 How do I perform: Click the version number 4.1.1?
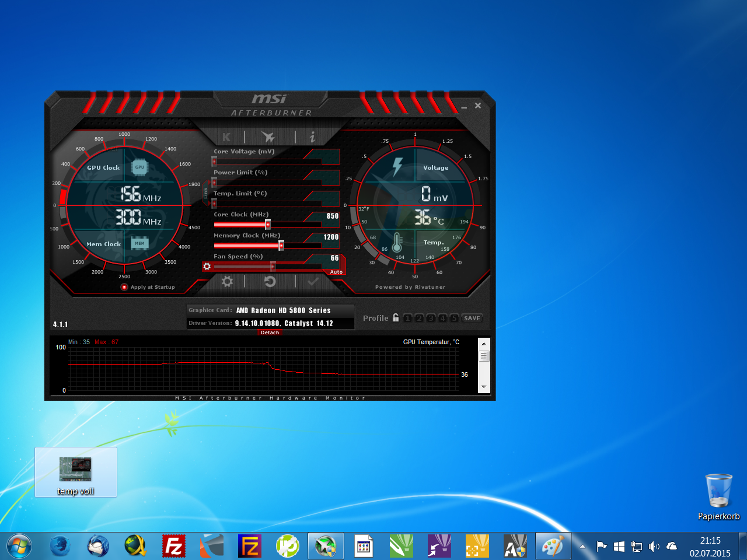(60, 324)
